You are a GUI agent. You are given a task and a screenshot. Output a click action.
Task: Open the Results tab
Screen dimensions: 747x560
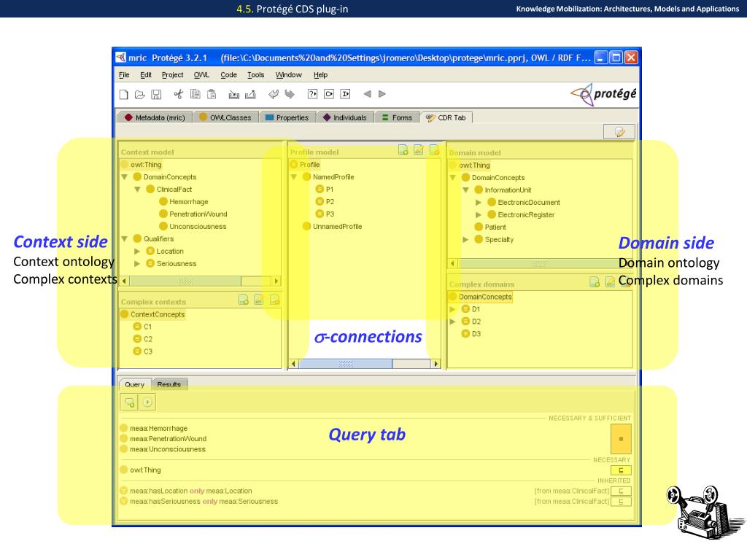(169, 384)
